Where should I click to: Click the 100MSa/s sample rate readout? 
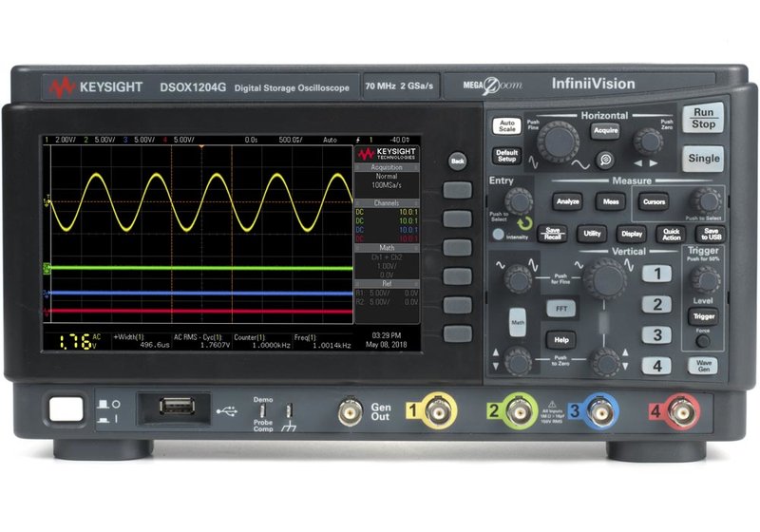click(x=387, y=185)
